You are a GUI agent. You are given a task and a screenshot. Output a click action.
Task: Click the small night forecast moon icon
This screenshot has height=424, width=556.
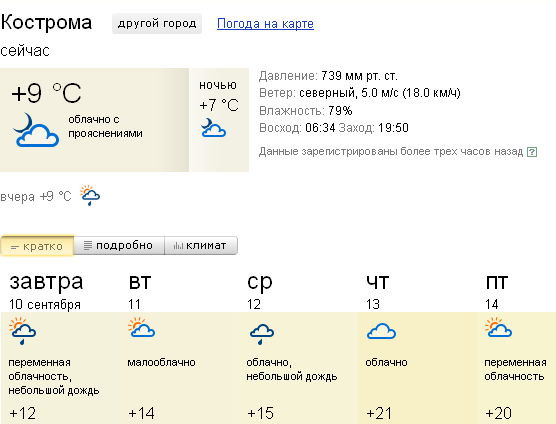[213, 128]
